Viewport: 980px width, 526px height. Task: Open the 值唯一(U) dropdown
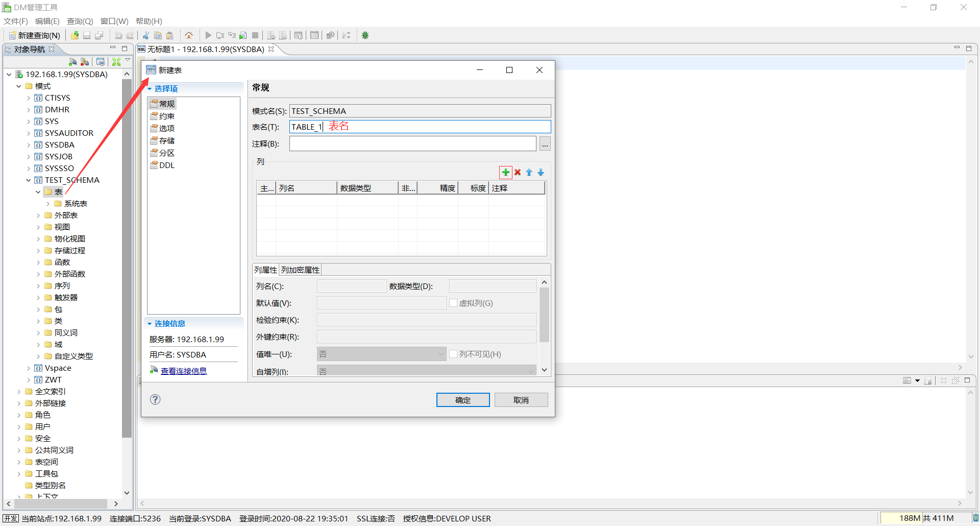[x=381, y=354]
